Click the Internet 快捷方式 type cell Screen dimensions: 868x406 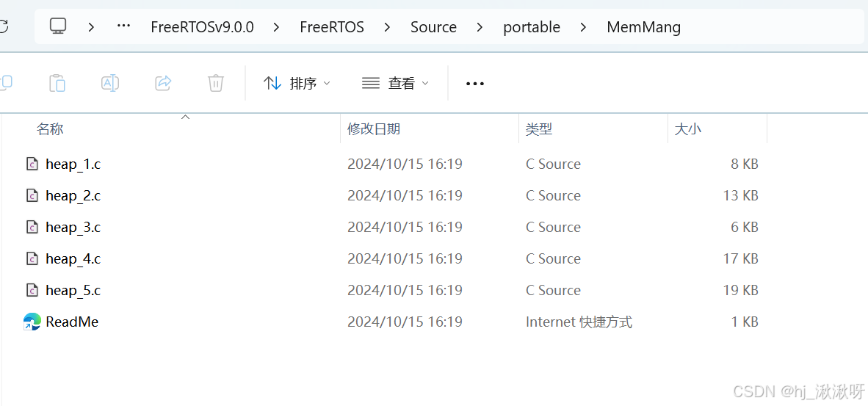click(579, 322)
